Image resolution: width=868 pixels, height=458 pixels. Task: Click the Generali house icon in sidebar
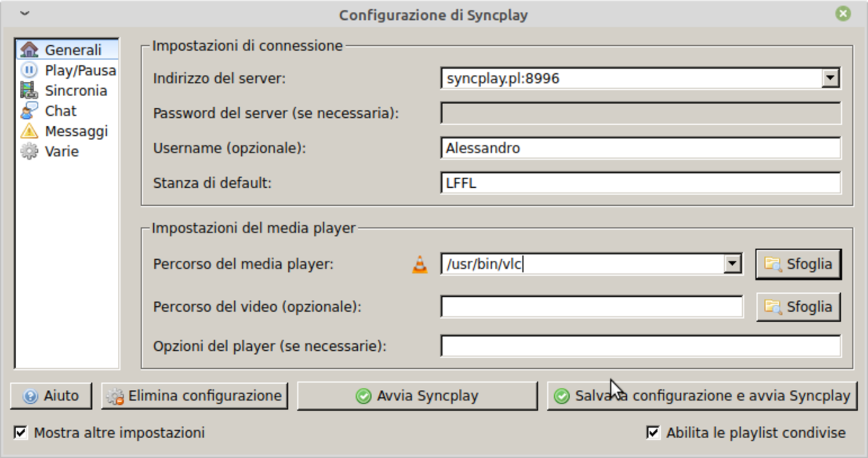[29, 50]
